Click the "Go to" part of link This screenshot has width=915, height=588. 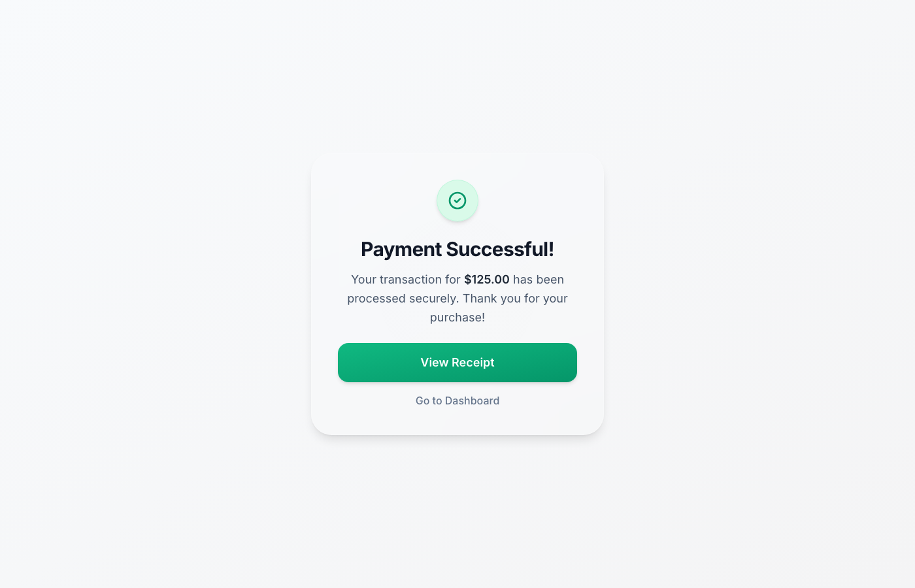point(429,400)
